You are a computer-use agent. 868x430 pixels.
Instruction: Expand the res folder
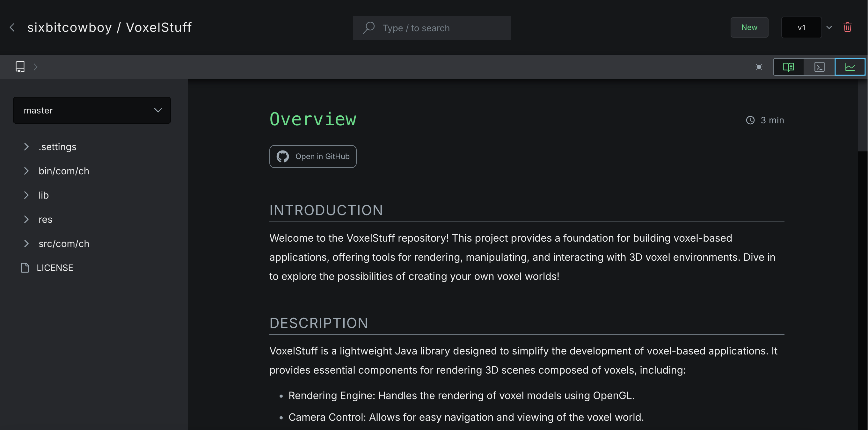tap(26, 219)
